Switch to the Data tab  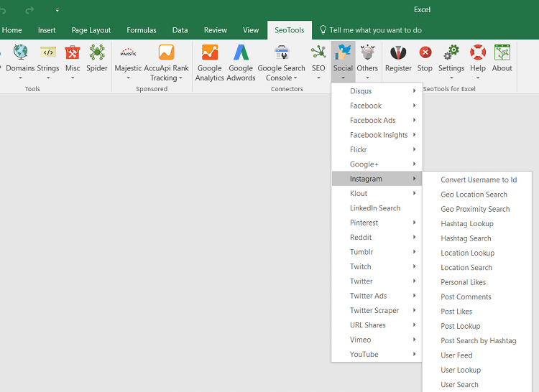click(180, 30)
